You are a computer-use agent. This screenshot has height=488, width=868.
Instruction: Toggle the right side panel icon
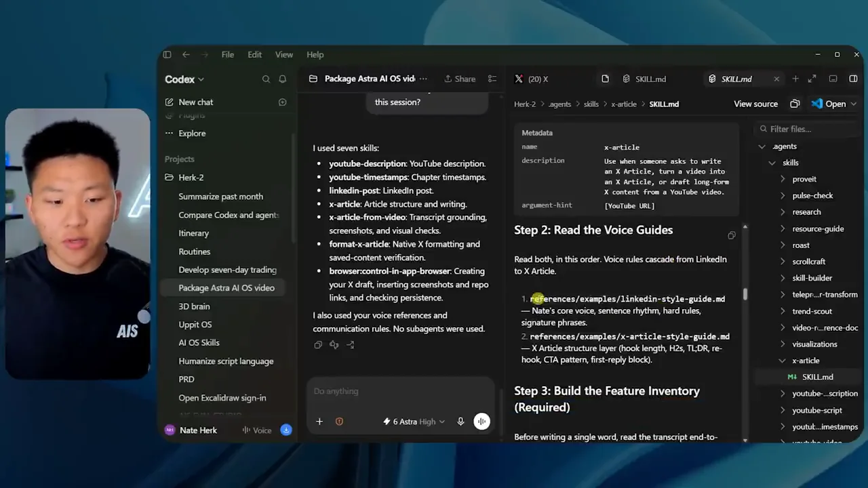coord(853,79)
